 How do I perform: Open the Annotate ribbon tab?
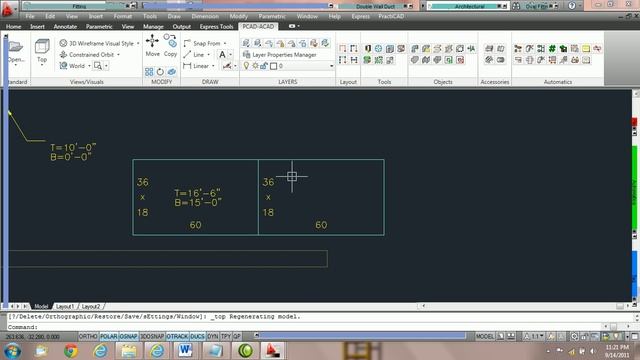[65, 27]
